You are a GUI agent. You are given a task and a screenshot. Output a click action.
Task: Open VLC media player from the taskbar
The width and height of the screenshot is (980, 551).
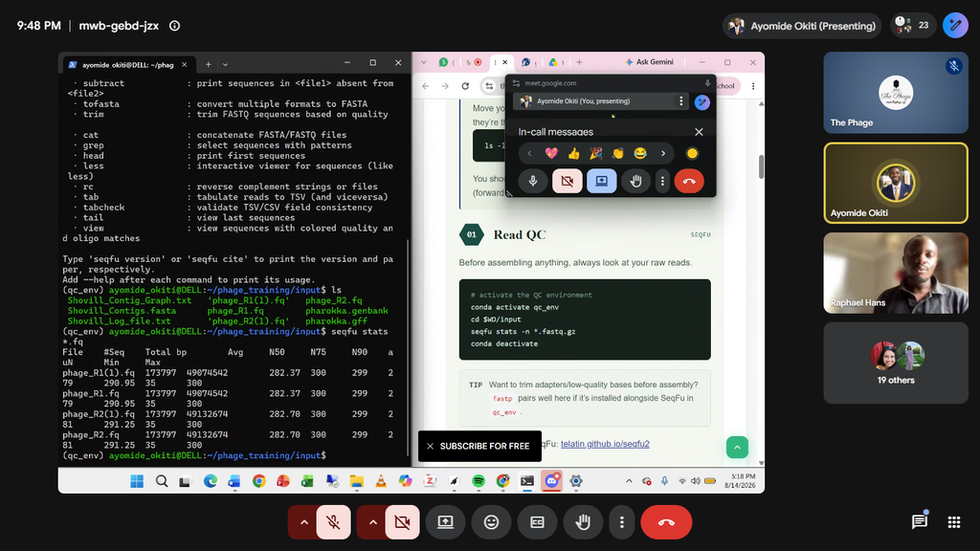381,481
